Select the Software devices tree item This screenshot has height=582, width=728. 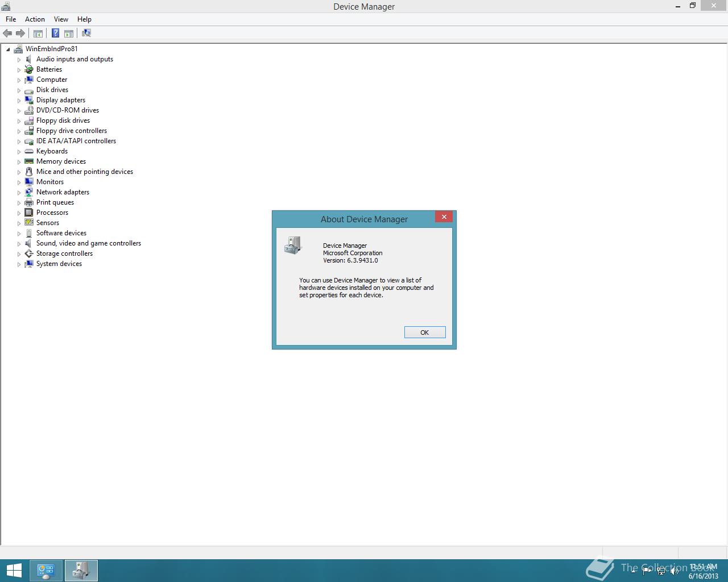[x=61, y=233]
